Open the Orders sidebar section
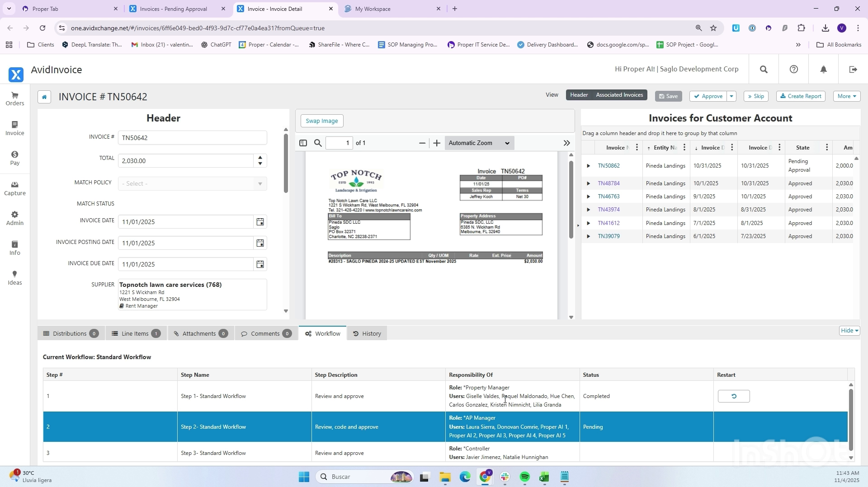868x487 pixels. (x=15, y=99)
